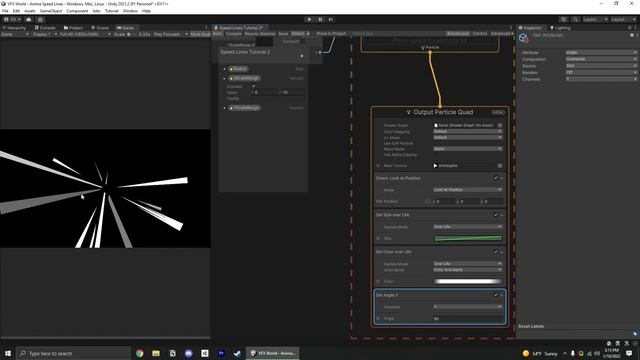Image resolution: width=640 pixels, height=360 pixels.
Task: Open the Attribute dropdown in Inspector
Action: pos(601,52)
